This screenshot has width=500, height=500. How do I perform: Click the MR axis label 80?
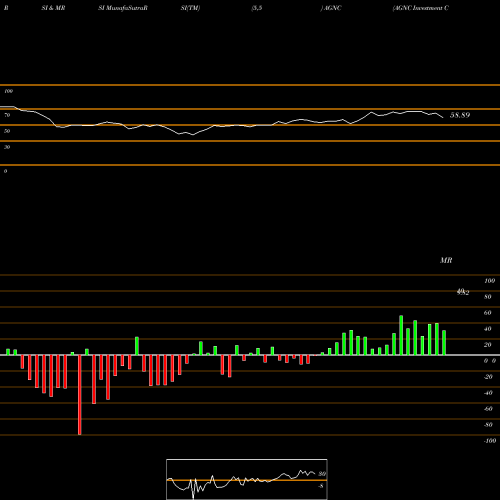click(487, 297)
